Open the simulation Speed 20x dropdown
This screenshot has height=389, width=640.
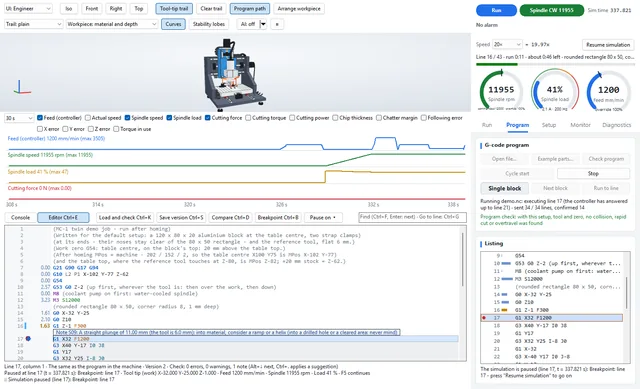(x=507, y=44)
